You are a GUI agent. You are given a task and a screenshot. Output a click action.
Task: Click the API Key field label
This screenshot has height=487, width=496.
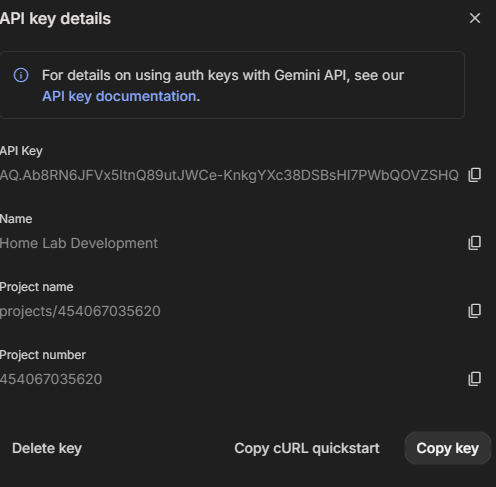pos(21,151)
